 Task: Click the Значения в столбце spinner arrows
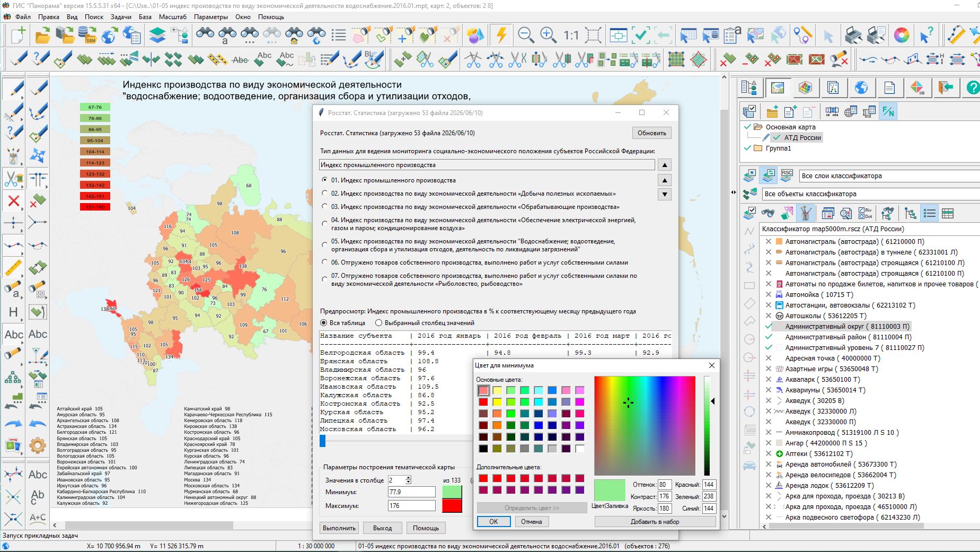(x=408, y=480)
